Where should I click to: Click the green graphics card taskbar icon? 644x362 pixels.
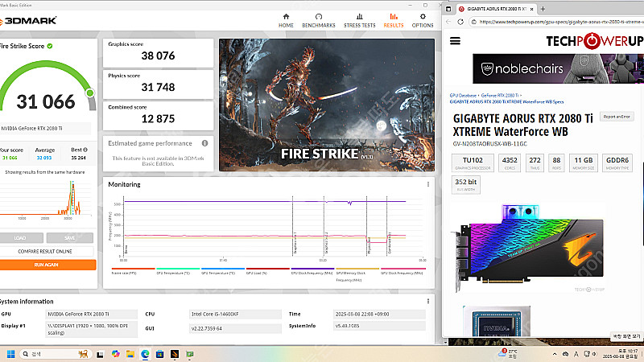coord(190,354)
